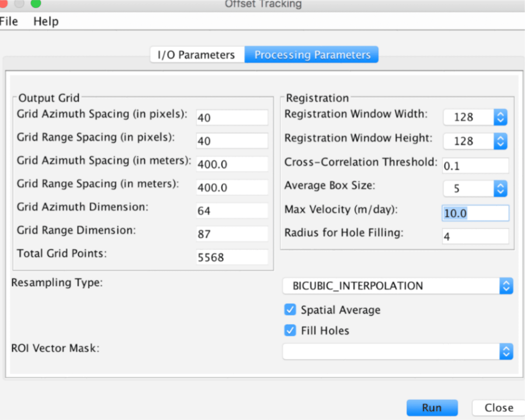The image size is (525, 420).
Task: Click the Total Grid Points field
Action: 232,257
